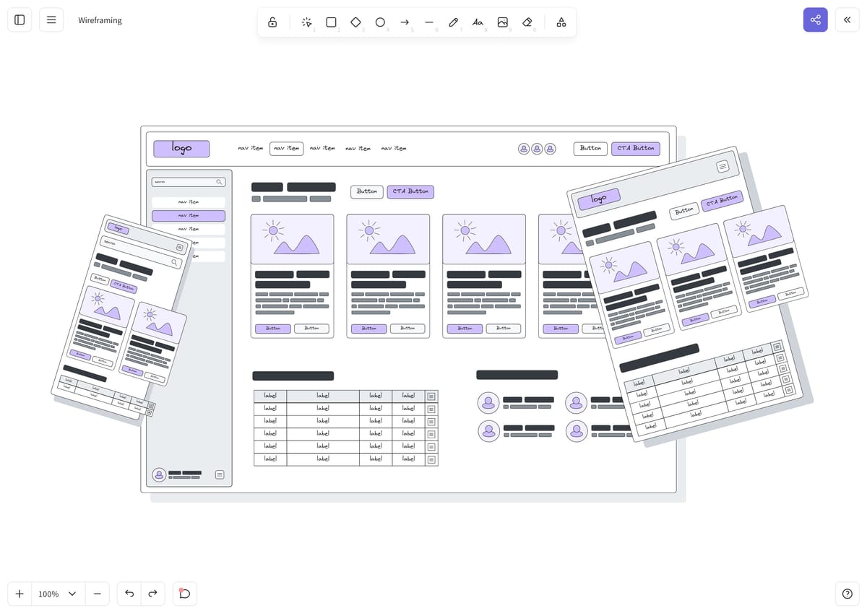This screenshot has height=616, width=867.
Task: Select the Pencil draw tool
Action: [x=454, y=22]
